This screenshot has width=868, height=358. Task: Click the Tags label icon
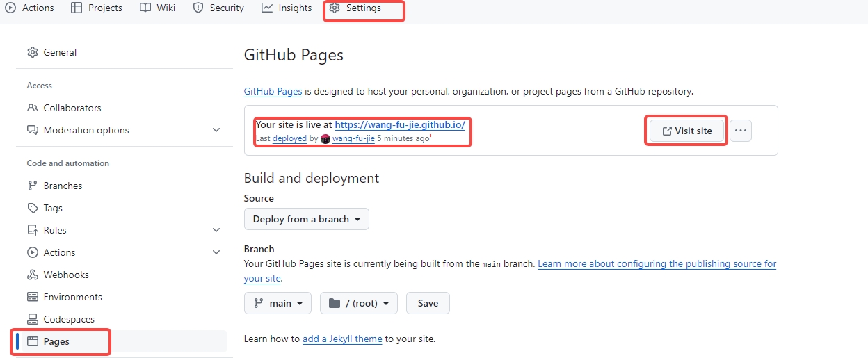[x=32, y=208]
